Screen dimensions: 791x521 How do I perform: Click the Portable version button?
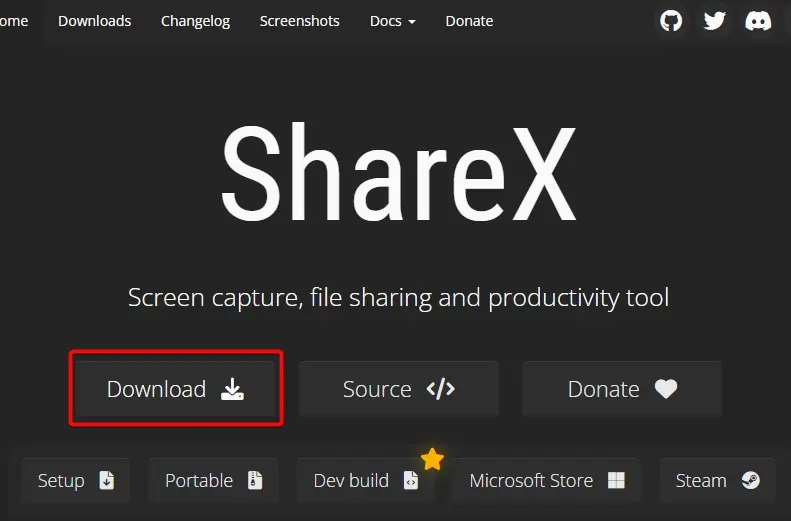[x=213, y=481]
